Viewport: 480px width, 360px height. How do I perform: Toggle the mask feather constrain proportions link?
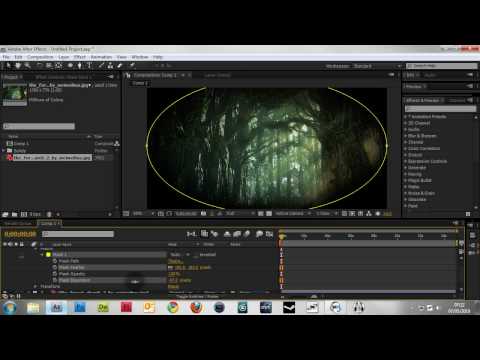pos(171,268)
